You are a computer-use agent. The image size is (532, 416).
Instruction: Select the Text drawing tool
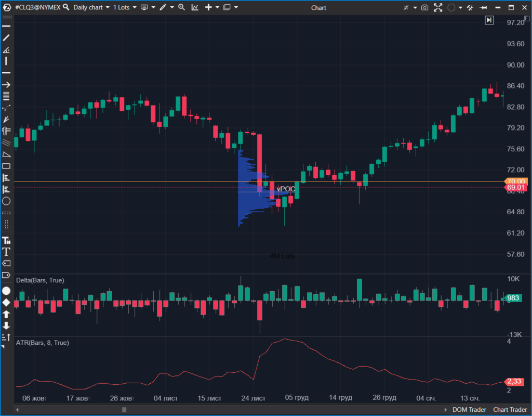pyautogui.click(x=6, y=252)
